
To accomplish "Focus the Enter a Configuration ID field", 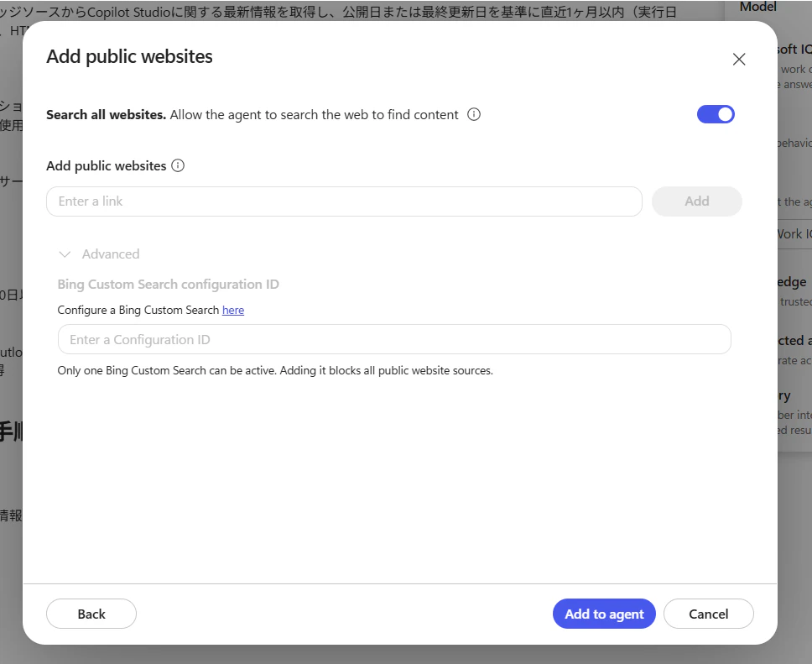I will pos(394,339).
